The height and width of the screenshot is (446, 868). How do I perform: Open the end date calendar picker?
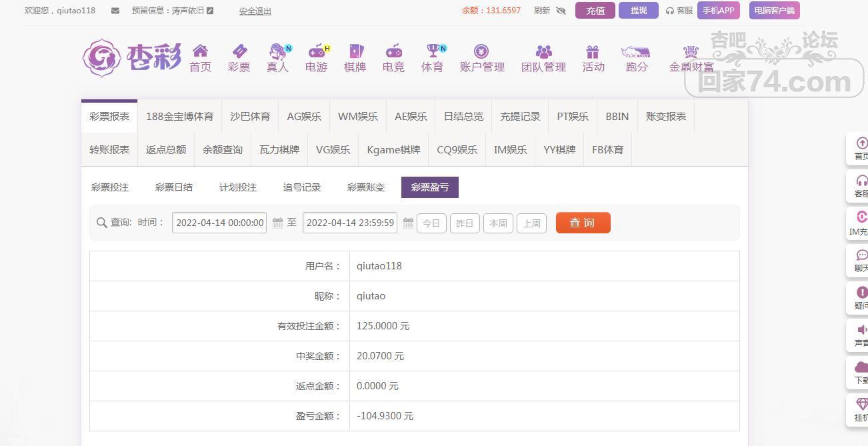409,223
